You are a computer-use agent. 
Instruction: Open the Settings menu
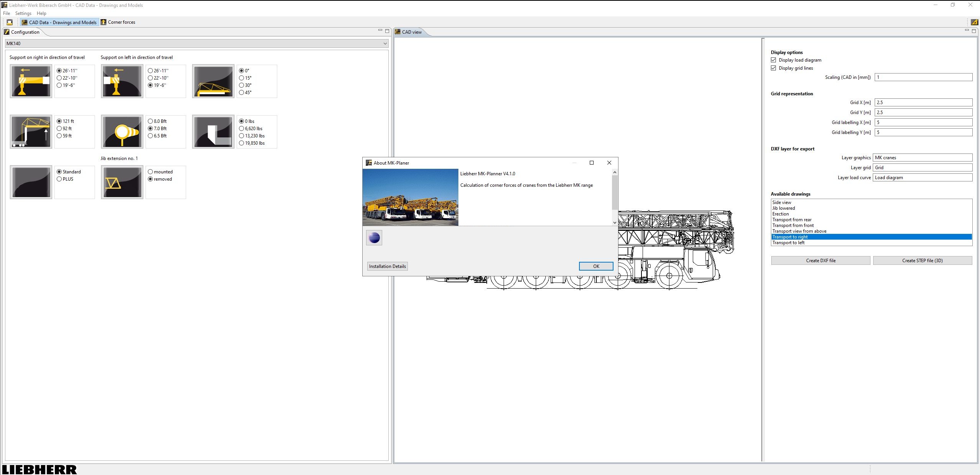pyautogui.click(x=23, y=13)
